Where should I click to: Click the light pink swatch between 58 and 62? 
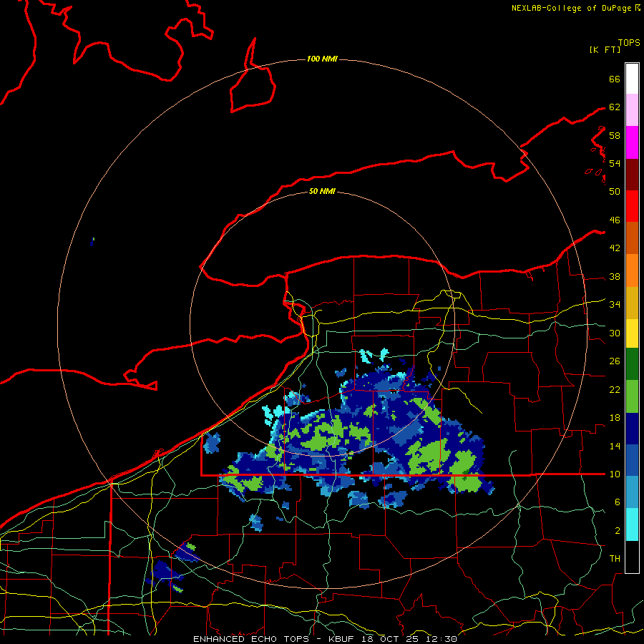point(632,109)
